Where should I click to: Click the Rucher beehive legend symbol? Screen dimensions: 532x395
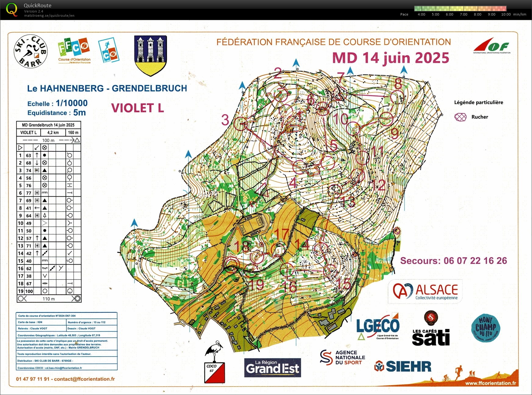pos(460,117)
